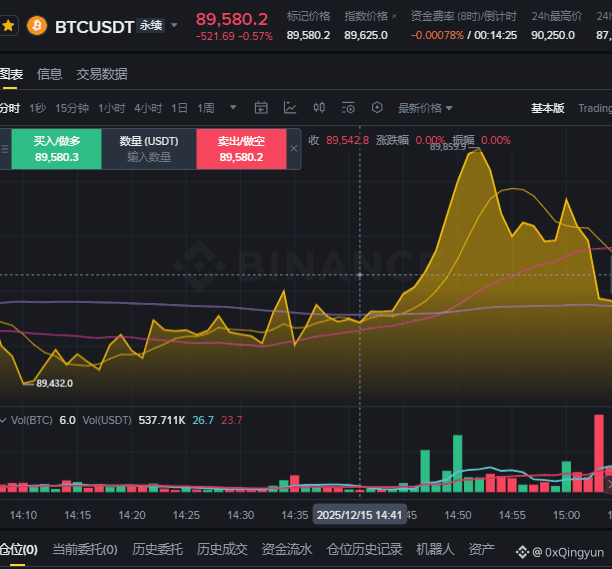Screen dimensions: 612x569
Task: Click the 24h最高价 value 90,250.0
Action: (x=553, y=35)
